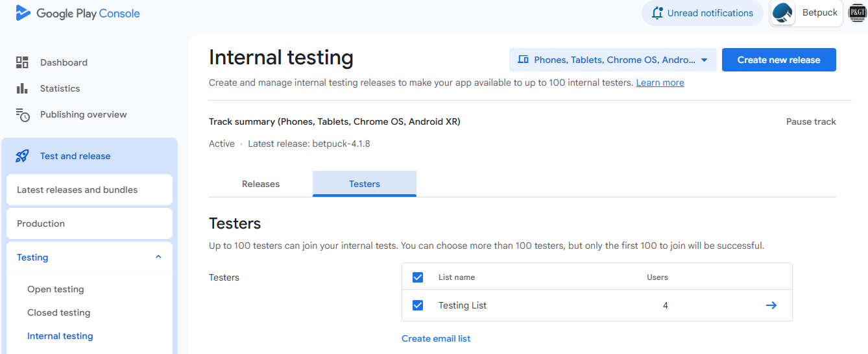Click the devices icon in form factor selector

523,60
